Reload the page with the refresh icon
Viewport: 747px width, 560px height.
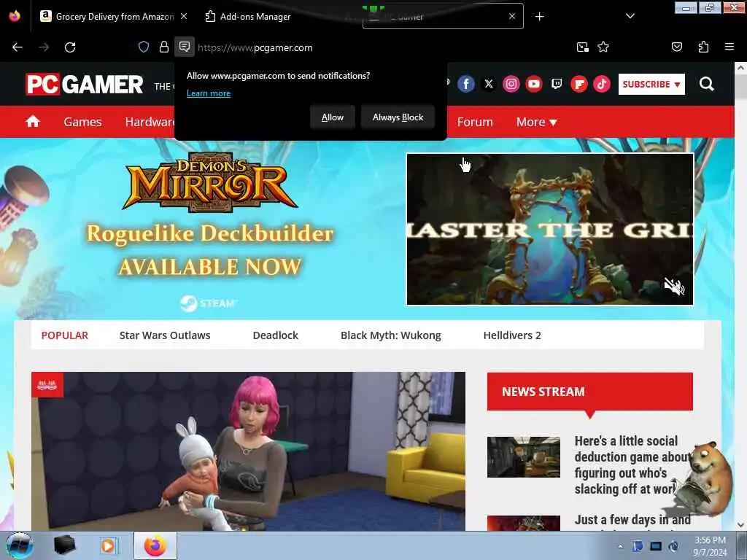click(70, 47)
